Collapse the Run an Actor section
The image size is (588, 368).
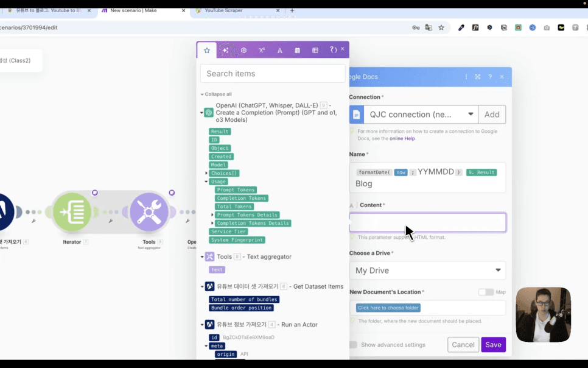tap(201, 325)
